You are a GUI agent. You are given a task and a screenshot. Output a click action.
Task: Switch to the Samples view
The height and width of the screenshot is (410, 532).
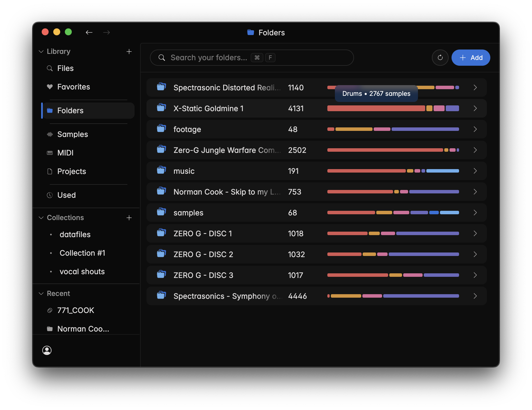72,134
